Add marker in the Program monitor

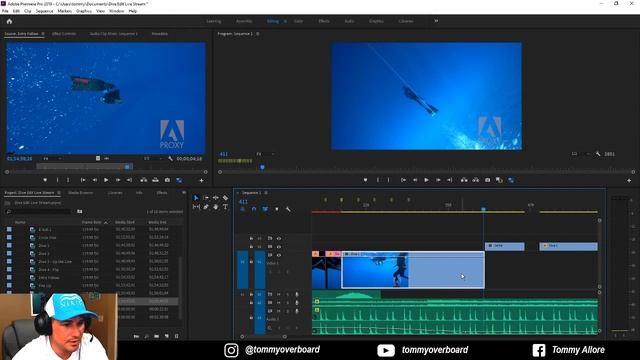click(365, 180)
